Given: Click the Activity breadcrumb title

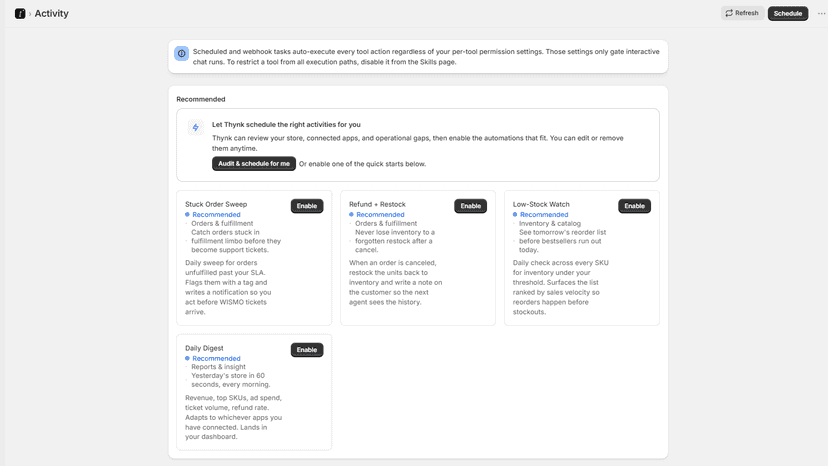Looking at the screenshot, I should (x=52, y=14).
